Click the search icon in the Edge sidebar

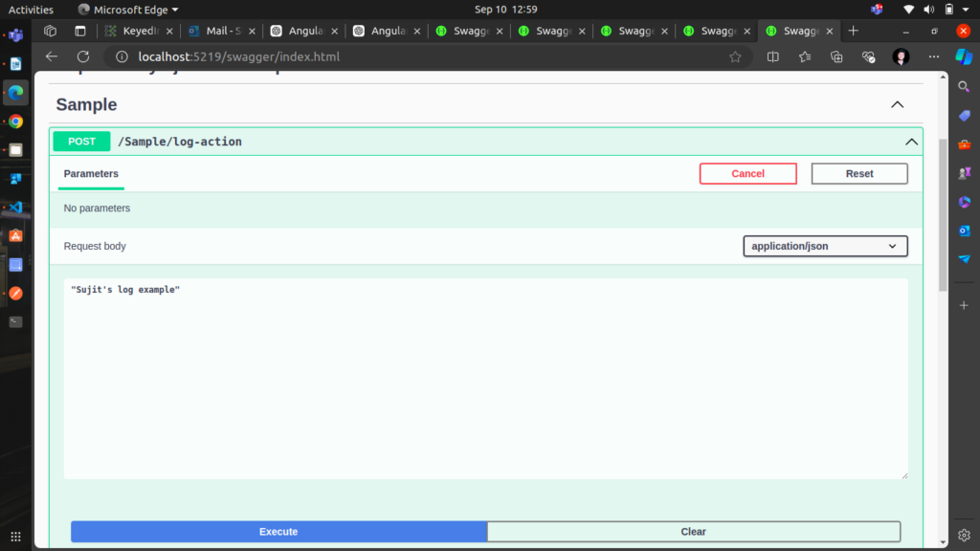coord(964,87)
